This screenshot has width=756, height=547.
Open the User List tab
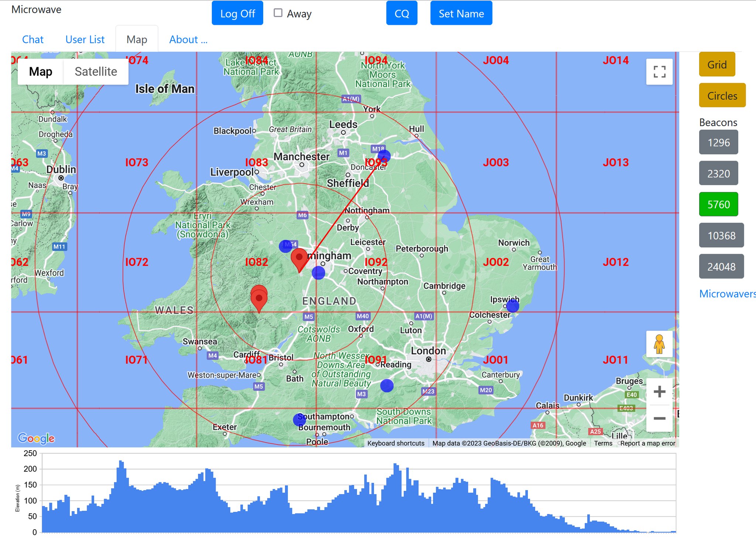coord(85,40)
